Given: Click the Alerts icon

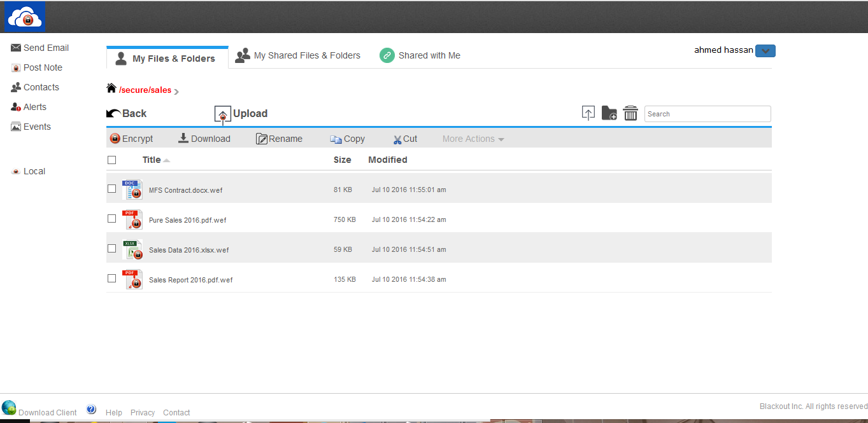Looking at the screenshot, I should [15, 107].
